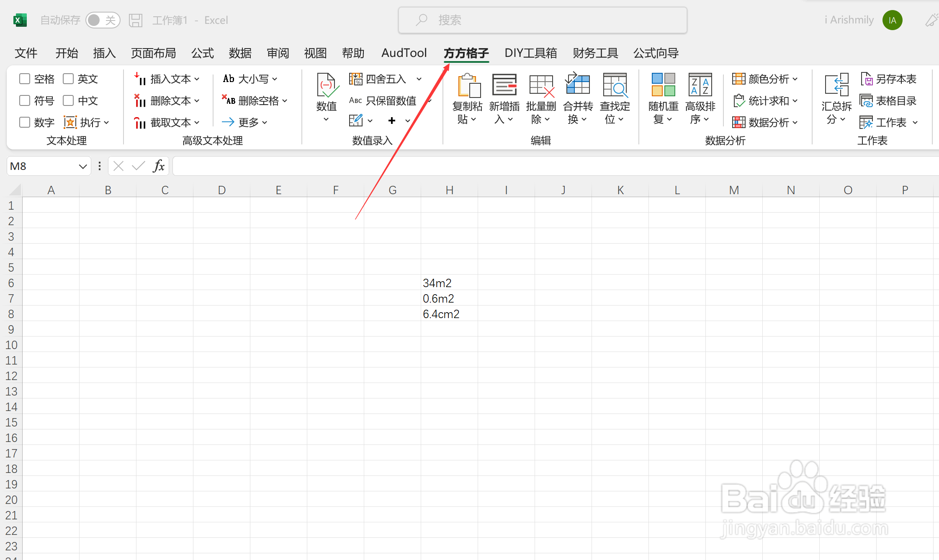The width and height of the screenshot is (939, 560).
Task: Click 只保留数值 keep values only
Action: [x=383, y=100]
